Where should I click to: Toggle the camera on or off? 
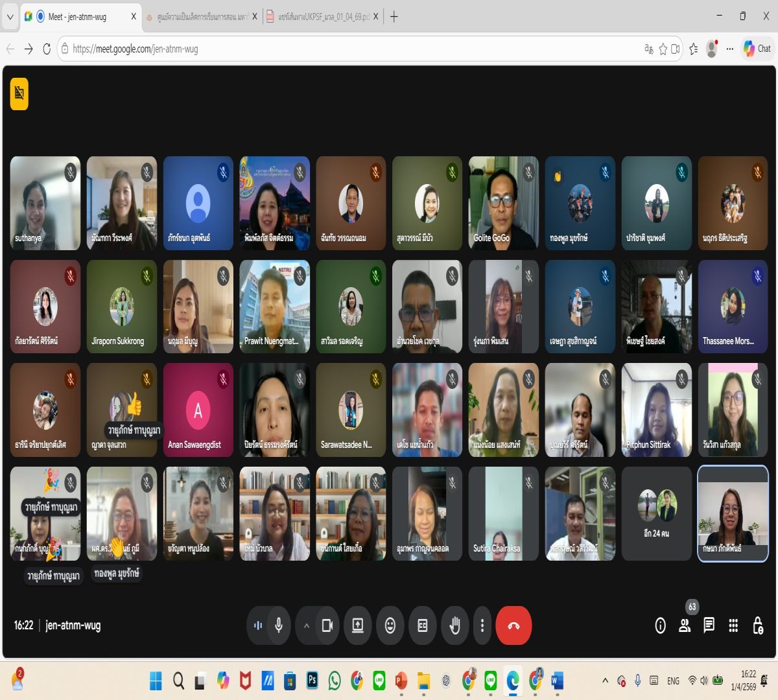tap(327, 625)
